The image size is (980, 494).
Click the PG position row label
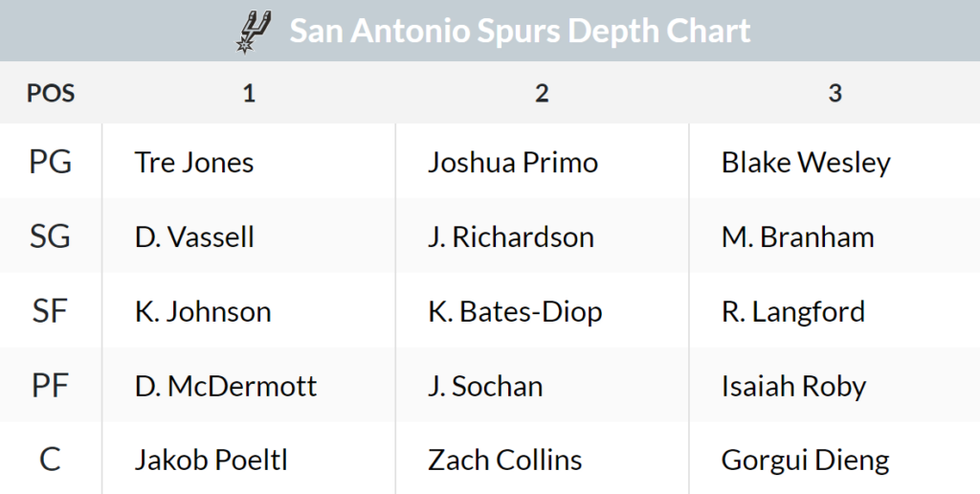51,163
